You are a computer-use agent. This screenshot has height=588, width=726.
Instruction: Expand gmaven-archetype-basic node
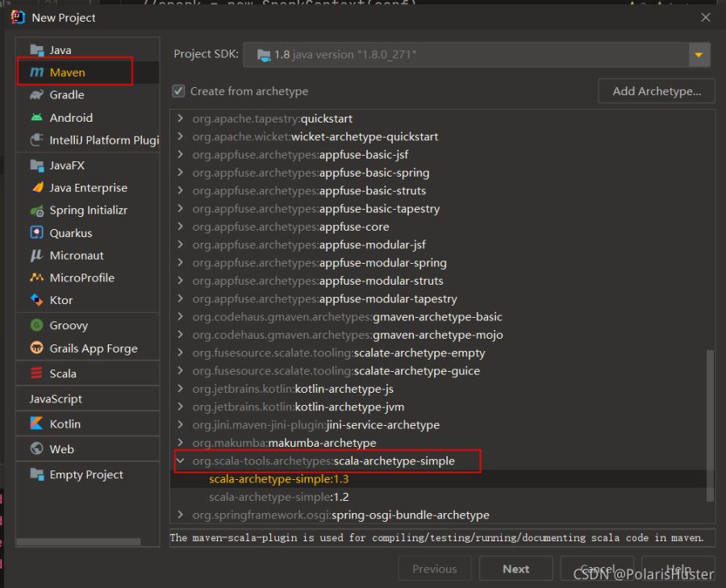point(181,317)
